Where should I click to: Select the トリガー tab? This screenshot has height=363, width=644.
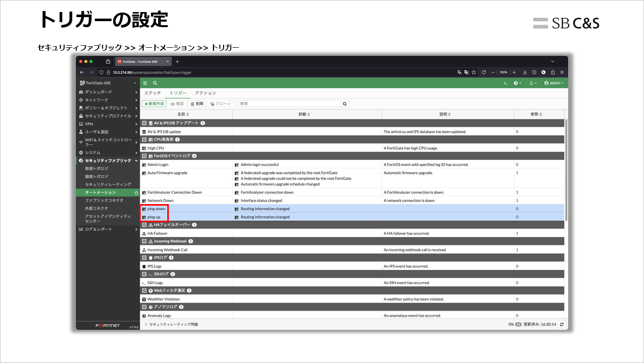178,93
